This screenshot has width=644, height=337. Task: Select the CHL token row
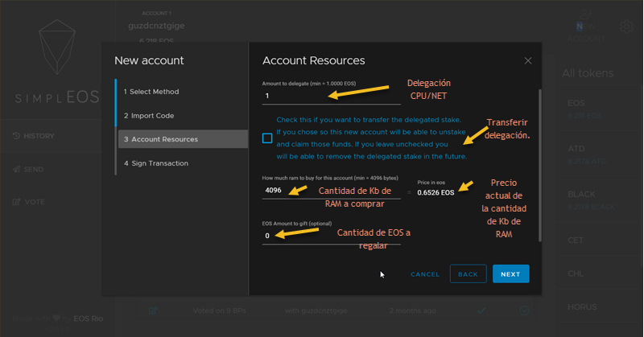600,273
